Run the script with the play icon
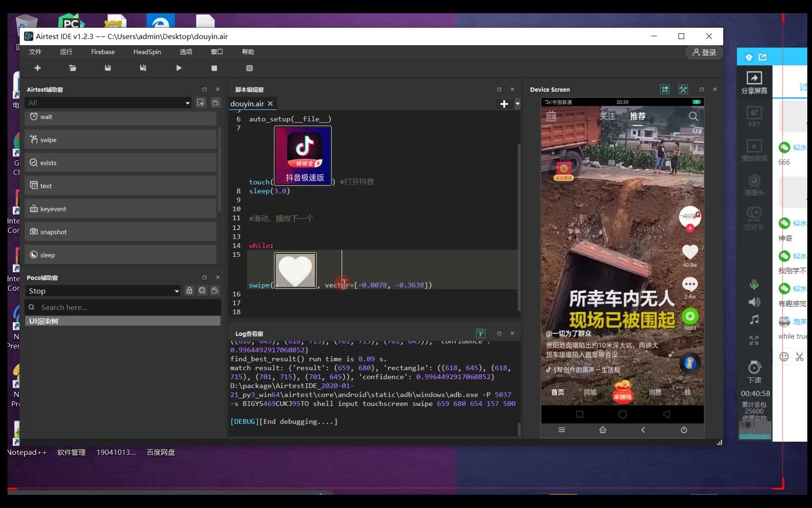The image size is (812, 508). [179, 68]
